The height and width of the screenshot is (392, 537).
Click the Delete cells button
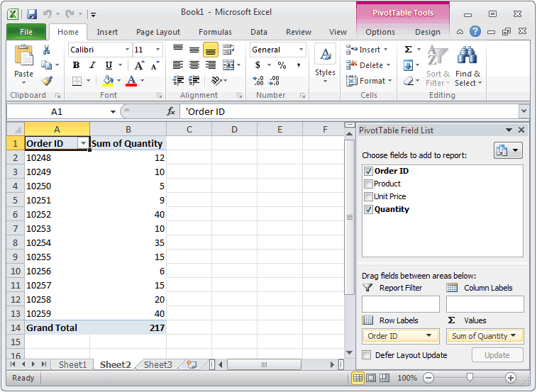(368, 65)
